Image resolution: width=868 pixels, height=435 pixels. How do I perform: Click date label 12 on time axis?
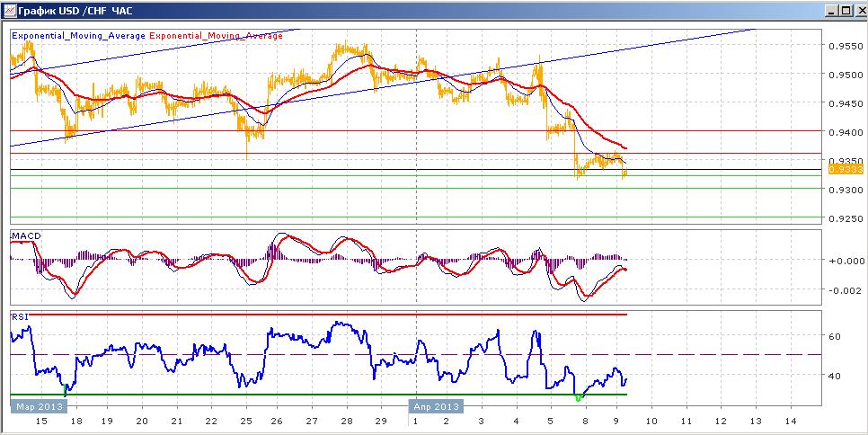721,422
